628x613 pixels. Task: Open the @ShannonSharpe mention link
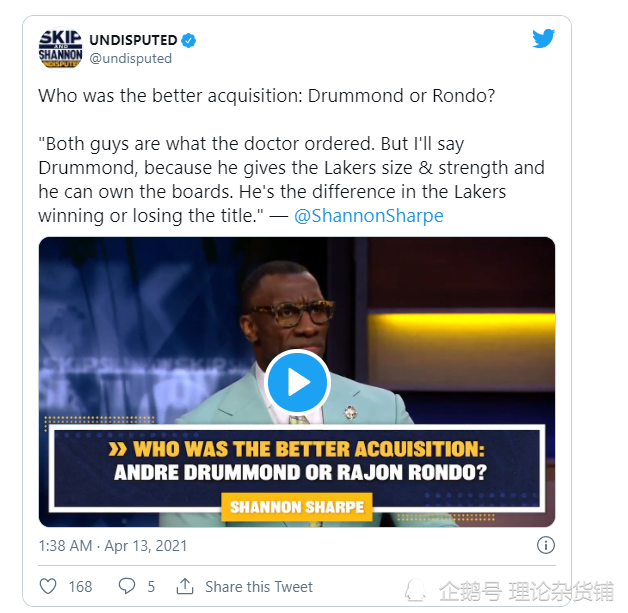tap(368, 216)
